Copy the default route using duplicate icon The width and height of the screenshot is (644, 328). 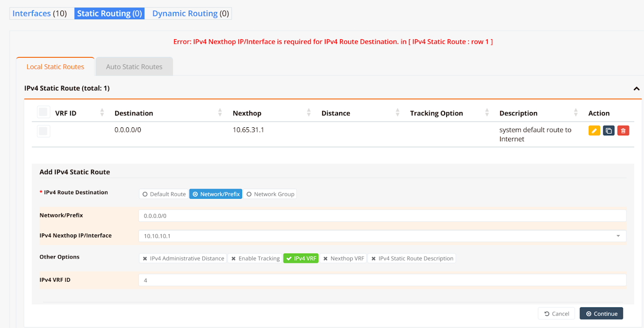click(x=609, y=131)
